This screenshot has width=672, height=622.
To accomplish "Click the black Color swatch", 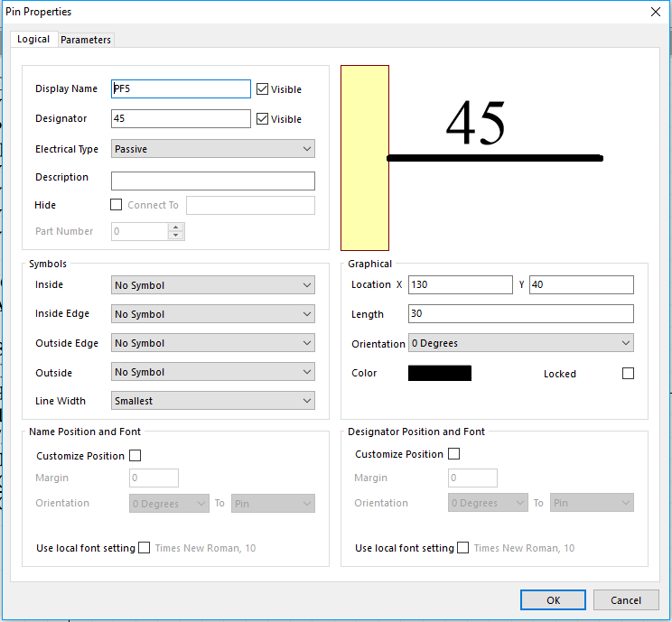I will coord(440,374).
